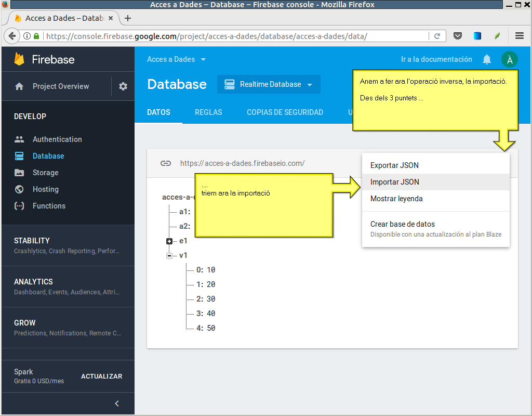Select Mostrar leyenda menu entry
This screenshot has height=416, width=532.
click(x=436, y=199)
